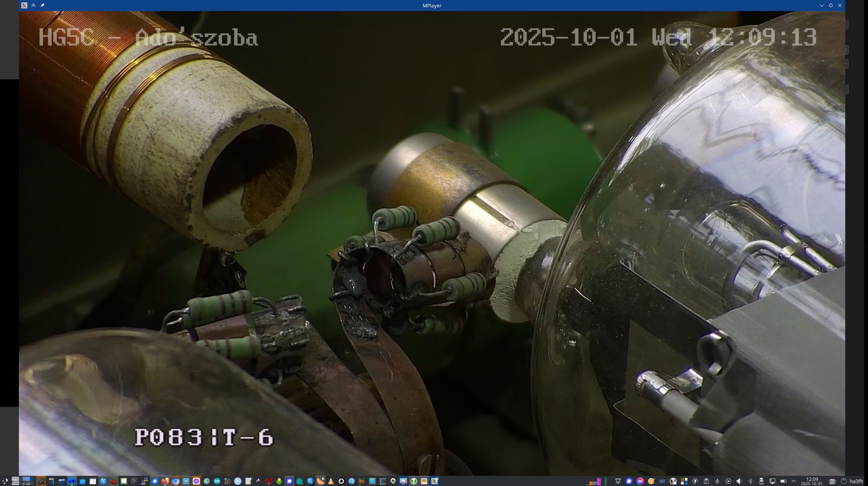Image resolution: width=868 pixels, height=486 pixels.
Task: Click the MPlayer title bar
Action: (431, 5)
